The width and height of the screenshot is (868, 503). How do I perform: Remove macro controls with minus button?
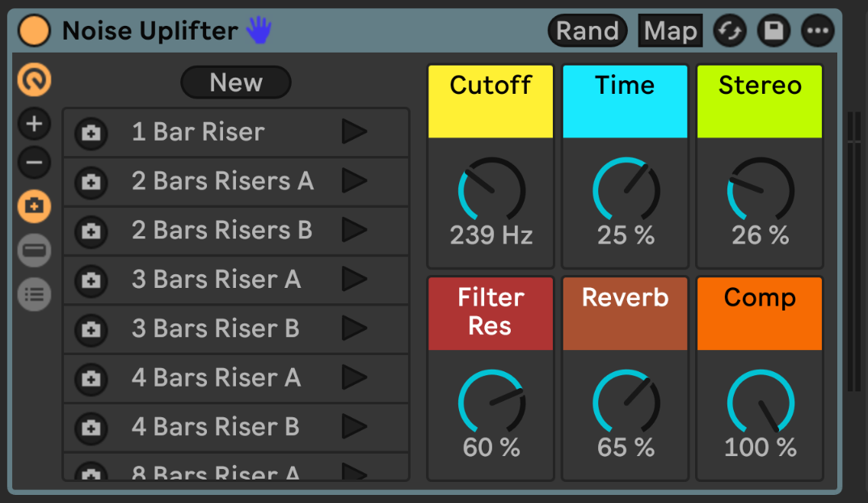pos(34,163)
